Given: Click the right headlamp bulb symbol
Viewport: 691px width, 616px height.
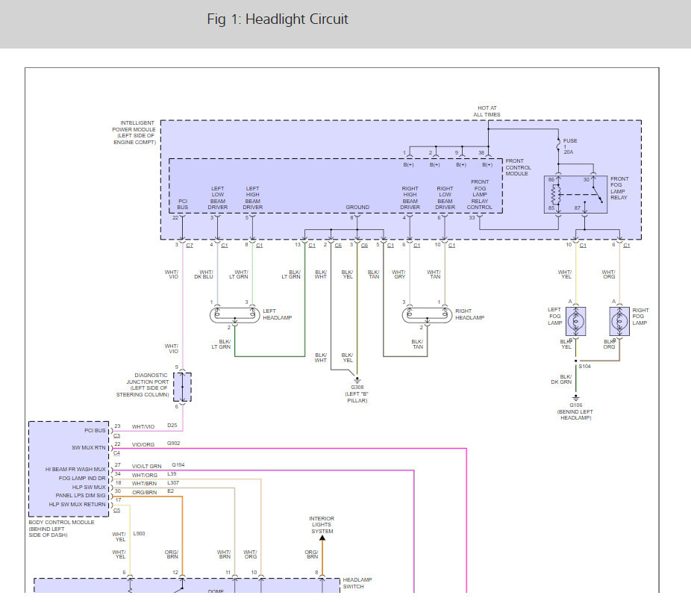Looking at the screenshot, I should [x=427, y=315].
